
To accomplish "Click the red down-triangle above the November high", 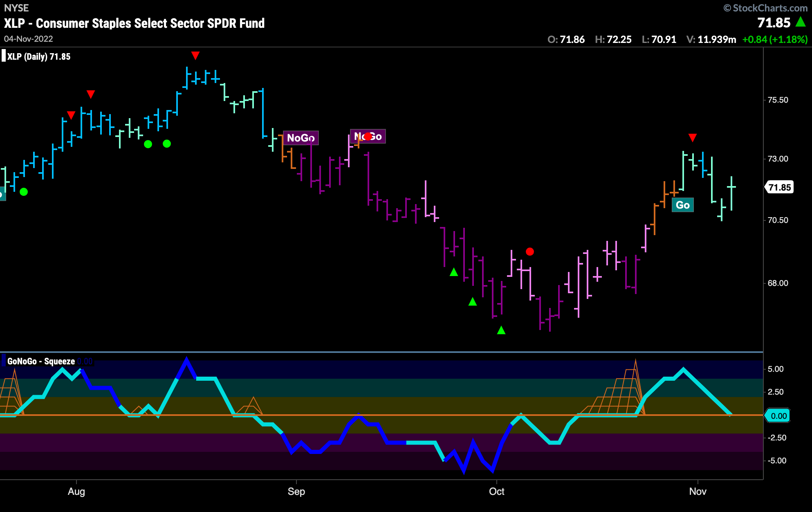I will (x=692, y=137).
